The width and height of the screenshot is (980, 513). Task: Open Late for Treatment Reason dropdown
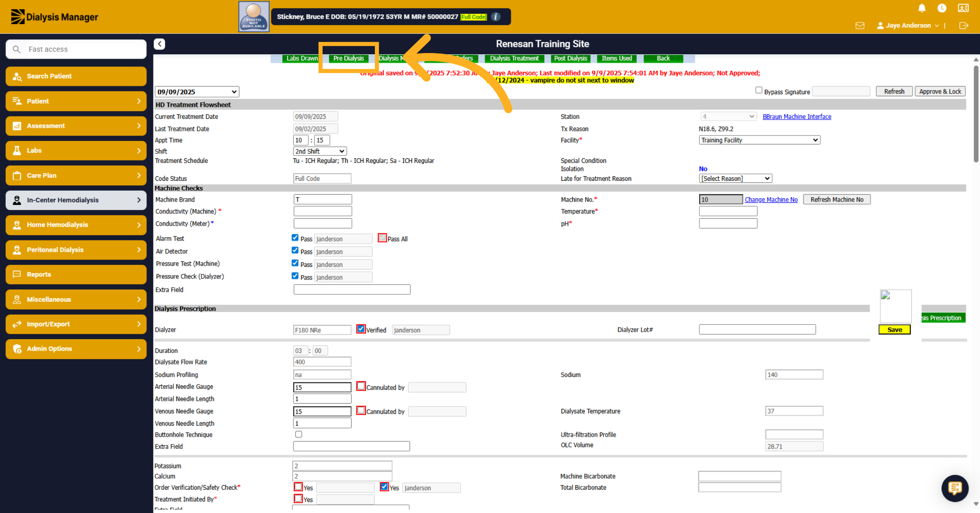tap(735, 178)
